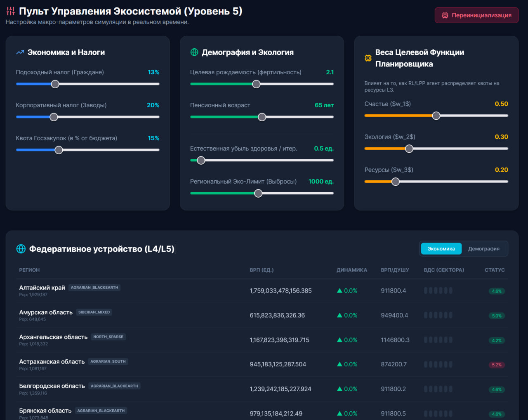Click the Экология ($w_2$) slider handle
Viewport: 528px width, 420px height.
pos(409,149)
